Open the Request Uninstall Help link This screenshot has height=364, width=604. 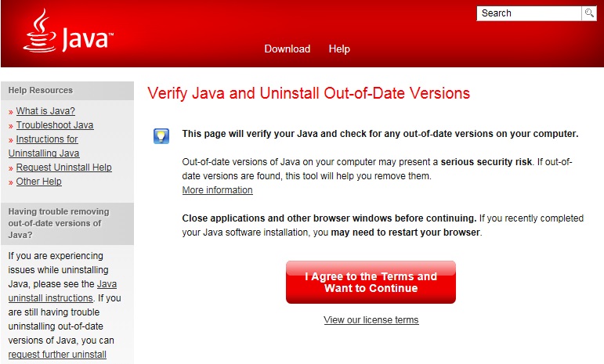(64, 168)
